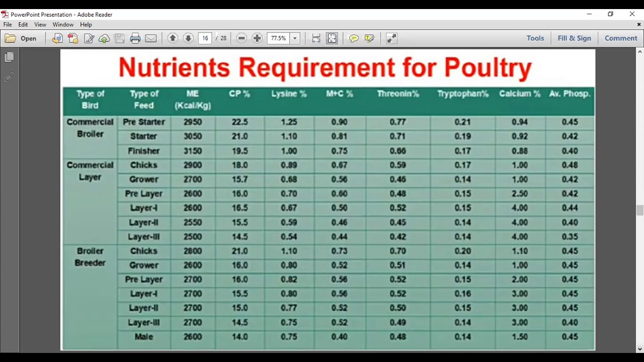Click the page number field showing 16

[x=205, y=38]
